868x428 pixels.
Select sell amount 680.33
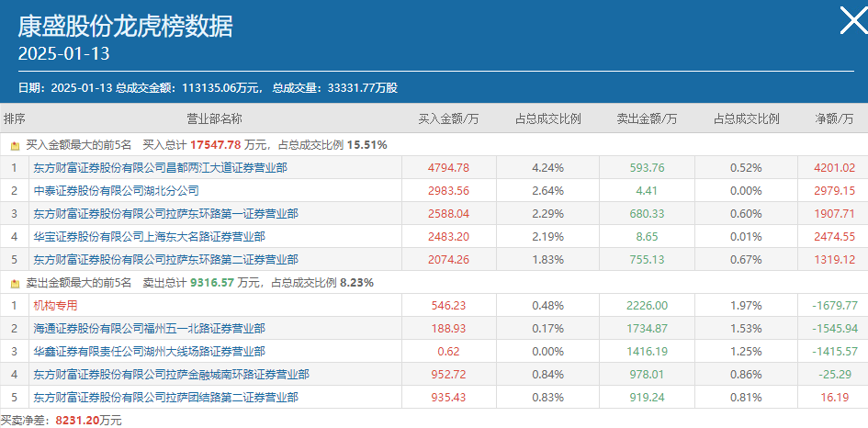(x=648, y=214)
